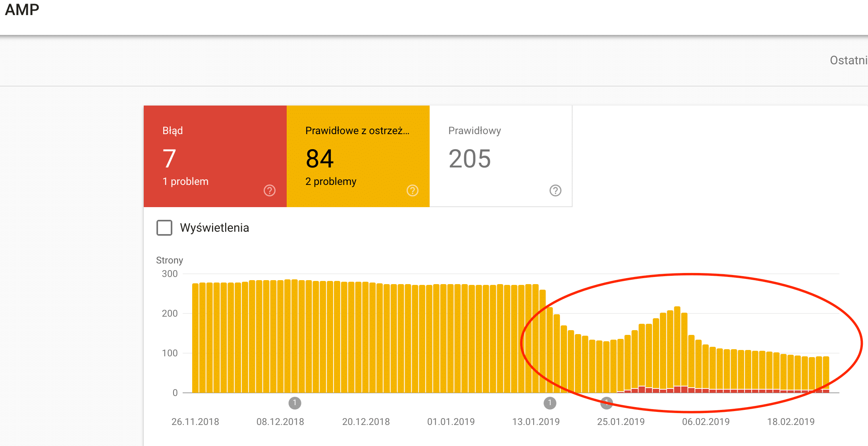
Task: Click help icon in Błąd card
Action: [x=270, y=190]
